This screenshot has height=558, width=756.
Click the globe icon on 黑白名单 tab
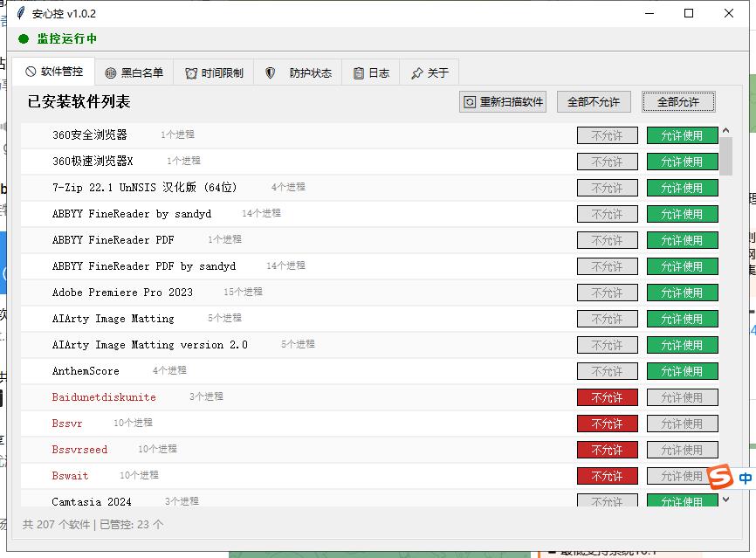pos(110,73)
